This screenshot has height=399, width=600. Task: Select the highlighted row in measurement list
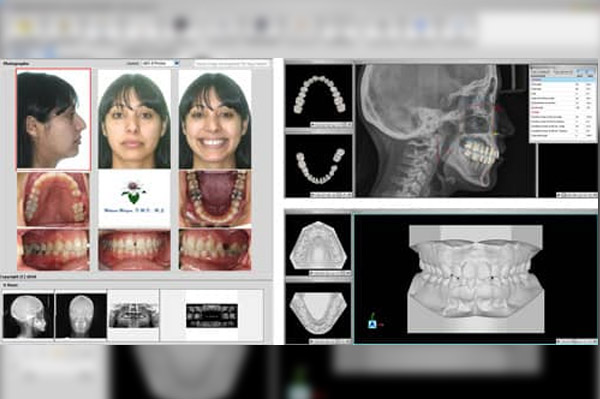(562, 80)
